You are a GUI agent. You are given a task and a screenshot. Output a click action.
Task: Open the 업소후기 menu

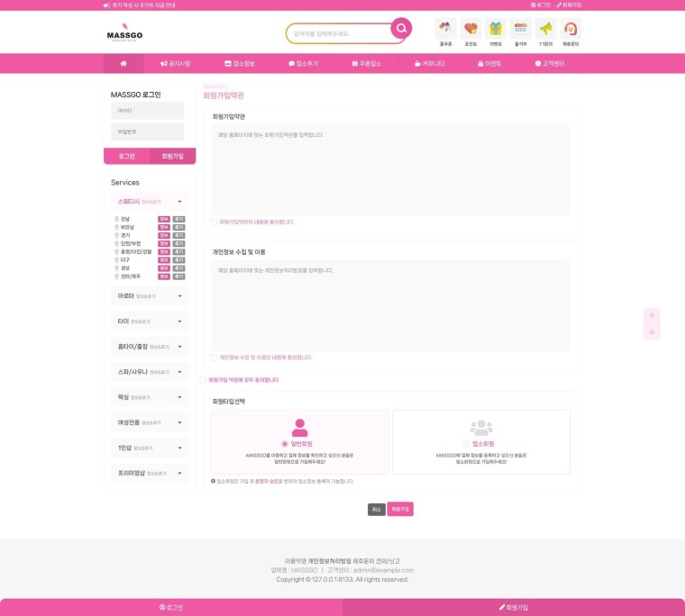(303, 63)
